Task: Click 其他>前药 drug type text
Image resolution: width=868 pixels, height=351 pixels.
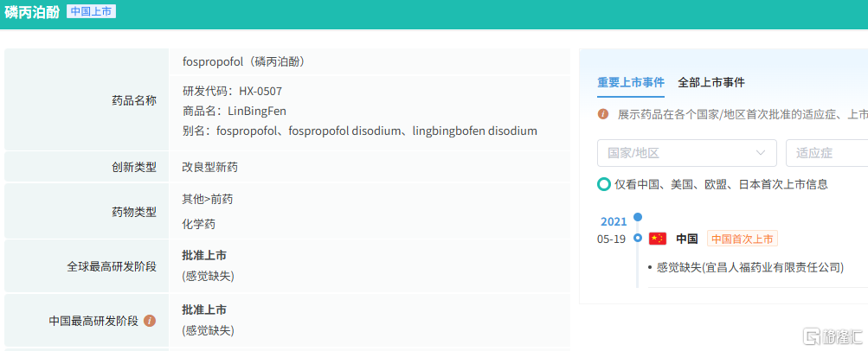Action: tap(208, 199)
